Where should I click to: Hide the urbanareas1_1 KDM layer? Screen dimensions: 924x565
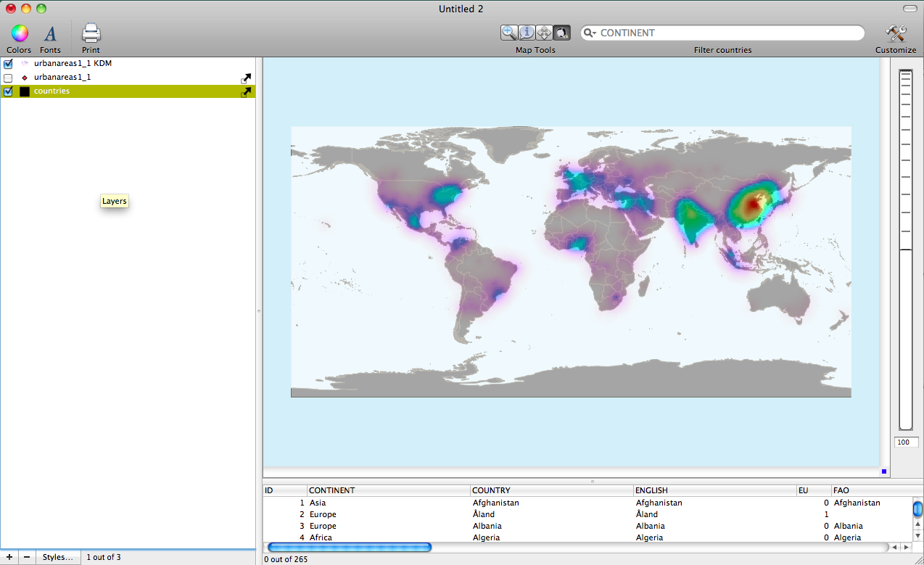pyautogui.click(x=9, y=64)
